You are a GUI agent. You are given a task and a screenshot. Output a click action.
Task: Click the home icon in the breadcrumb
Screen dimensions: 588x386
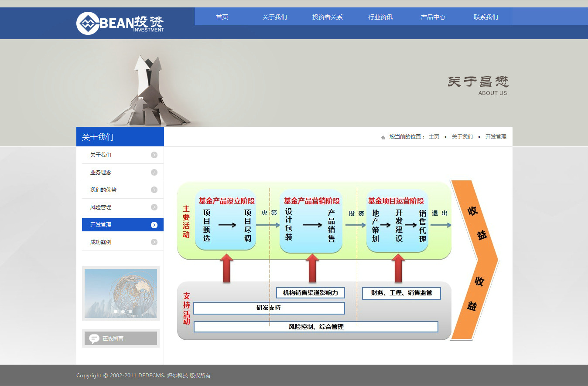(x=383, y=137)
